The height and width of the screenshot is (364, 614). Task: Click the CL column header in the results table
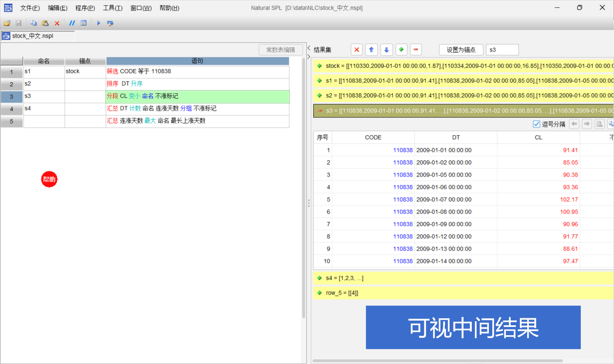539,137
